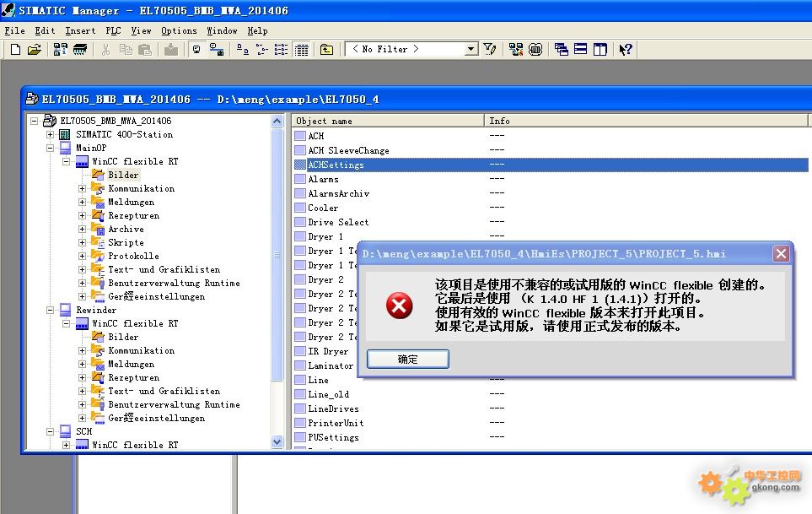The height and width of the screenshot is (514, 812).
Task: Switch to Small Icons view
Action: [x=262, y=49]
